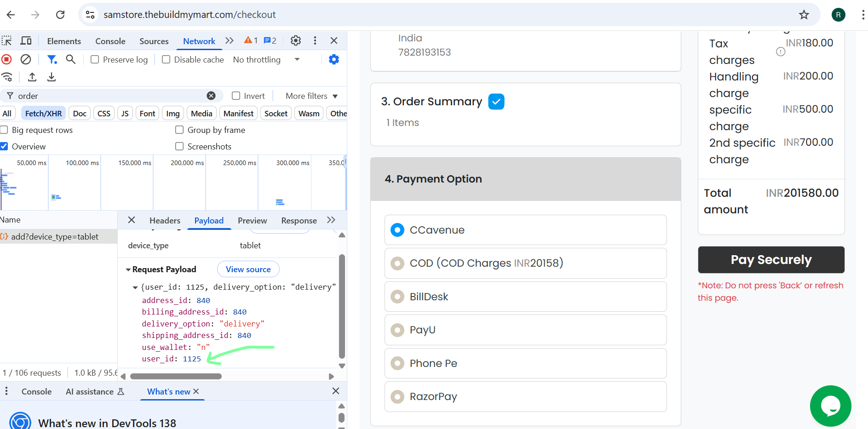Import HAR file upload icon
The image size is (868, 429).
[32, 77]
